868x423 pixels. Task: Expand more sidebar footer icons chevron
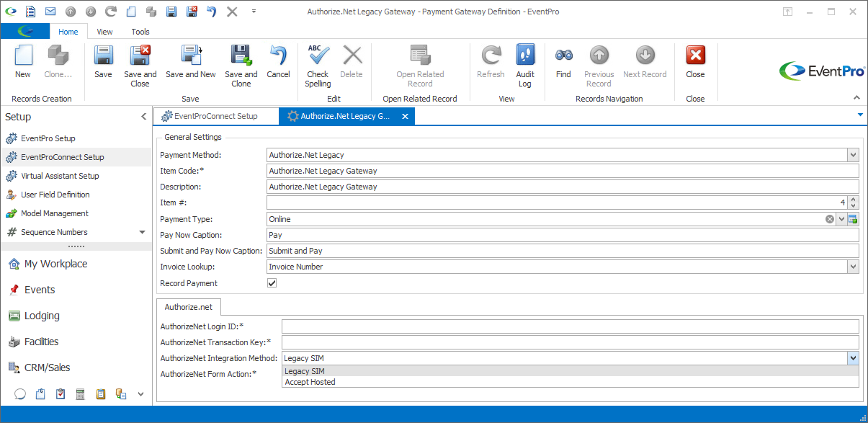(x=140, y=394)
